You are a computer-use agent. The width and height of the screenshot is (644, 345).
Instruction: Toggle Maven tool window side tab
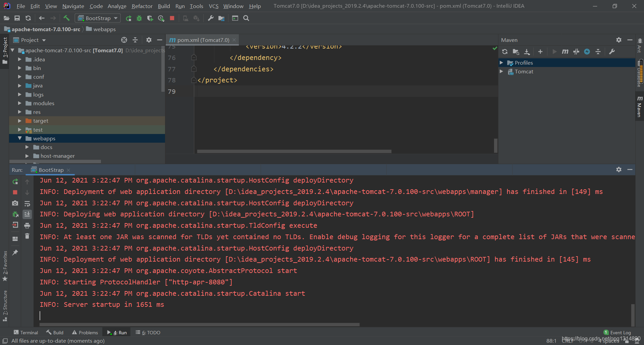pos(640,107)
